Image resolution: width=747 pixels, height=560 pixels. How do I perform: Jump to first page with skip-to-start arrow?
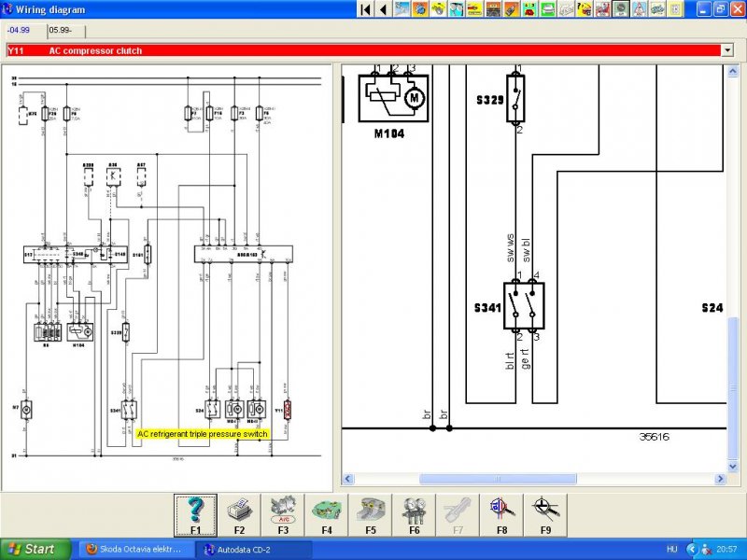(x=365, y=9)
